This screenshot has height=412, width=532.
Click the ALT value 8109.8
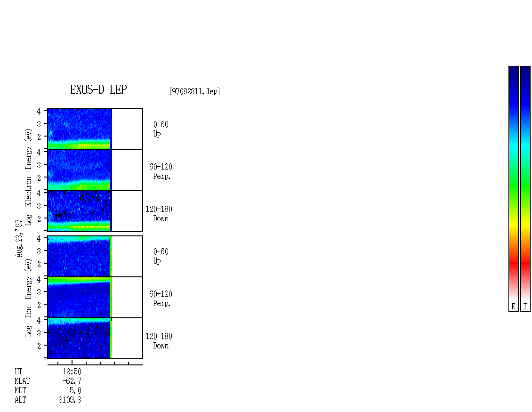(70, 400)
